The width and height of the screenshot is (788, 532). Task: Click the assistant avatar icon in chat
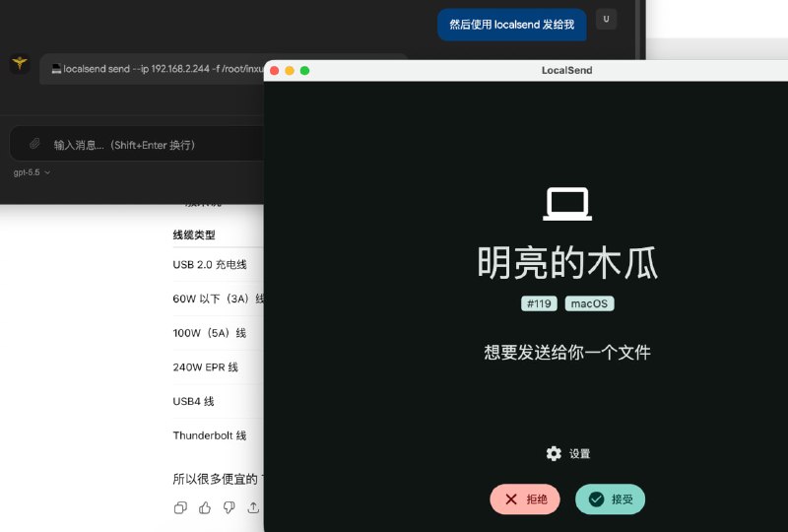pyautogui.click(x=20, y=63)
